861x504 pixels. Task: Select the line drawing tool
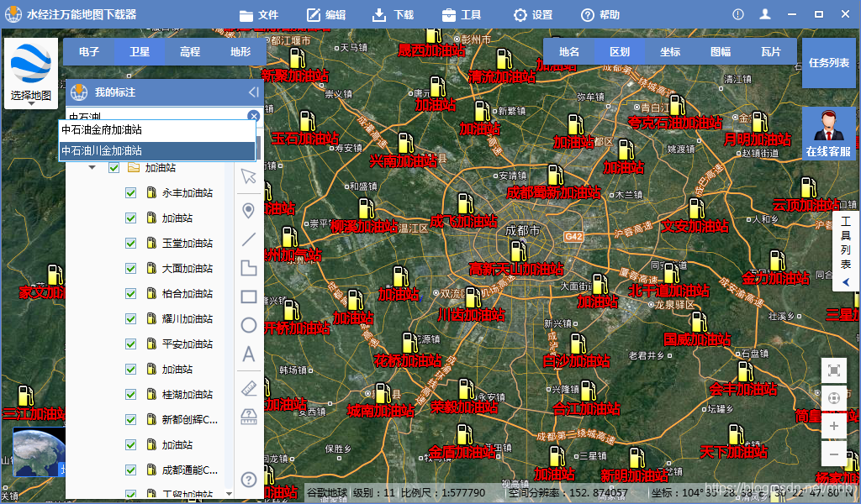(x=249, y=239)
